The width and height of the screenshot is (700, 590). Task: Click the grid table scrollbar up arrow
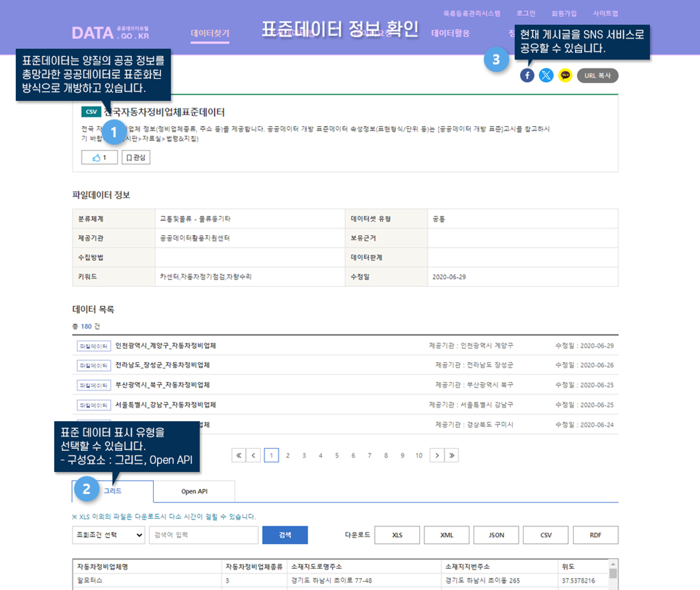click(x=613, y=564)
